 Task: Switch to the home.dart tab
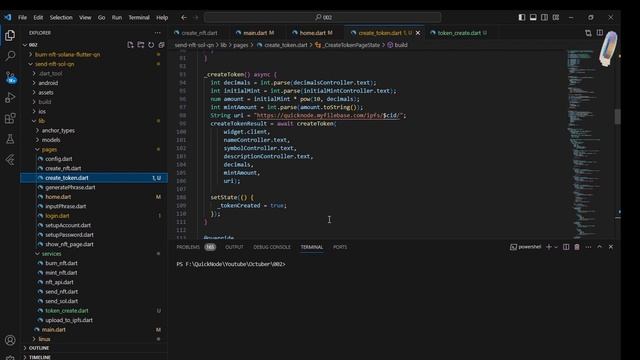pyautogui.click(x=313, y=33)
